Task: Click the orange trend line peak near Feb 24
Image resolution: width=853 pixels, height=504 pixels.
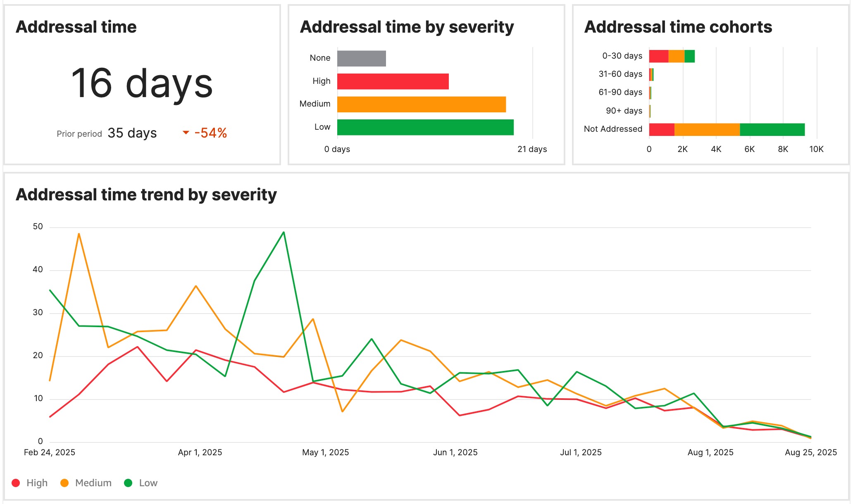Action: [79, 233]
